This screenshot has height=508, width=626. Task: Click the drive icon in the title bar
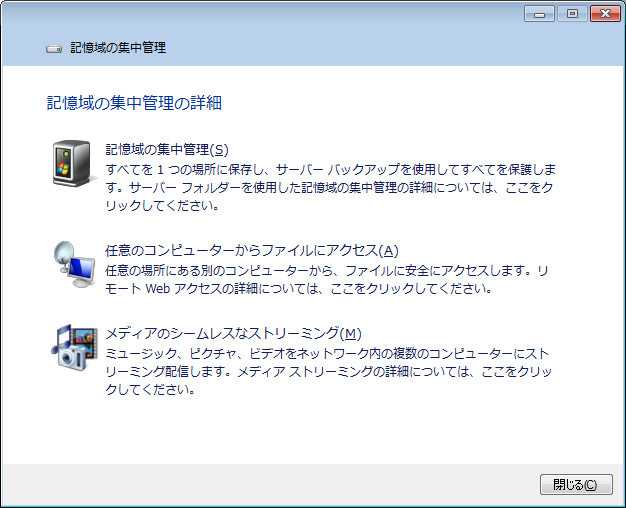(54, 49)
